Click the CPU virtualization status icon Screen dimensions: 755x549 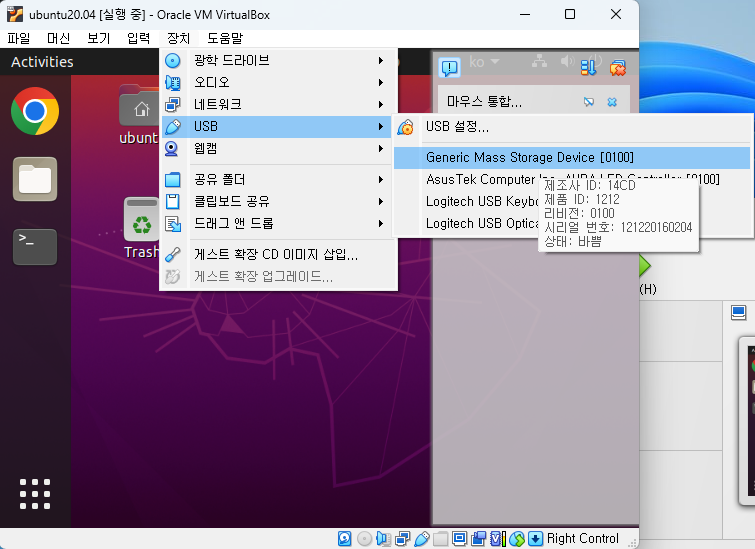(x=498, y=538)
